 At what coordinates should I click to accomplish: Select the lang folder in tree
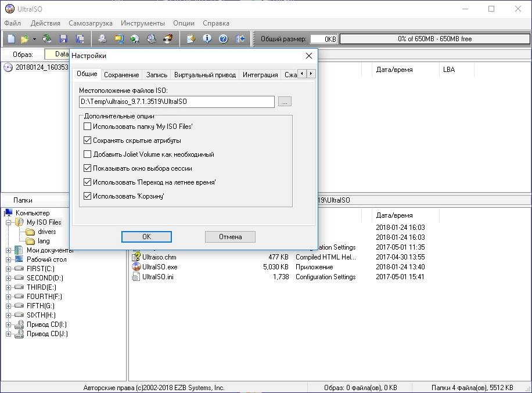44,241
